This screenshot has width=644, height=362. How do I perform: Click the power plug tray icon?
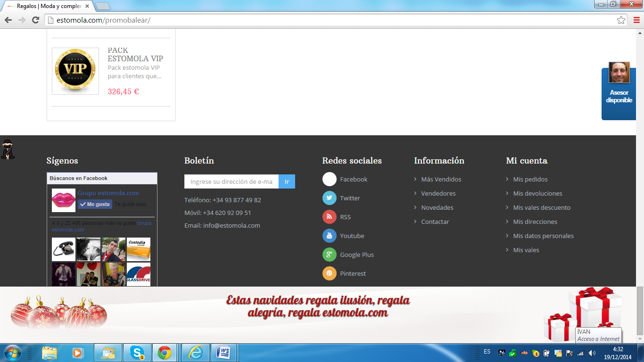547,353
